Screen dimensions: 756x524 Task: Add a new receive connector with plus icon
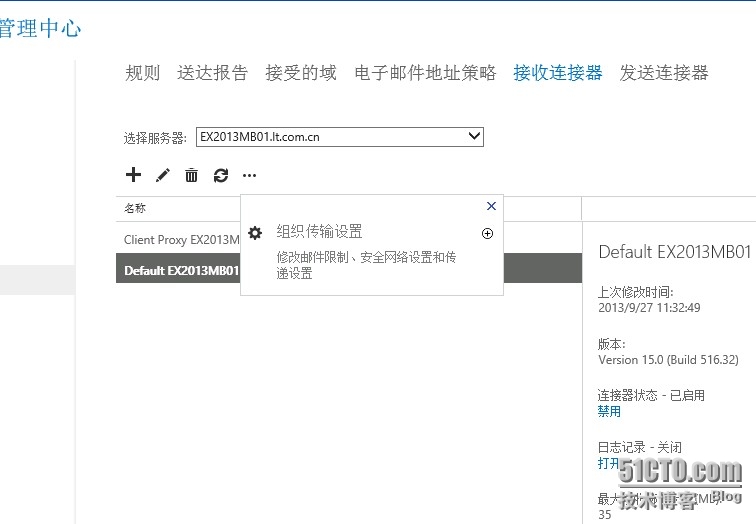(133, 175)
